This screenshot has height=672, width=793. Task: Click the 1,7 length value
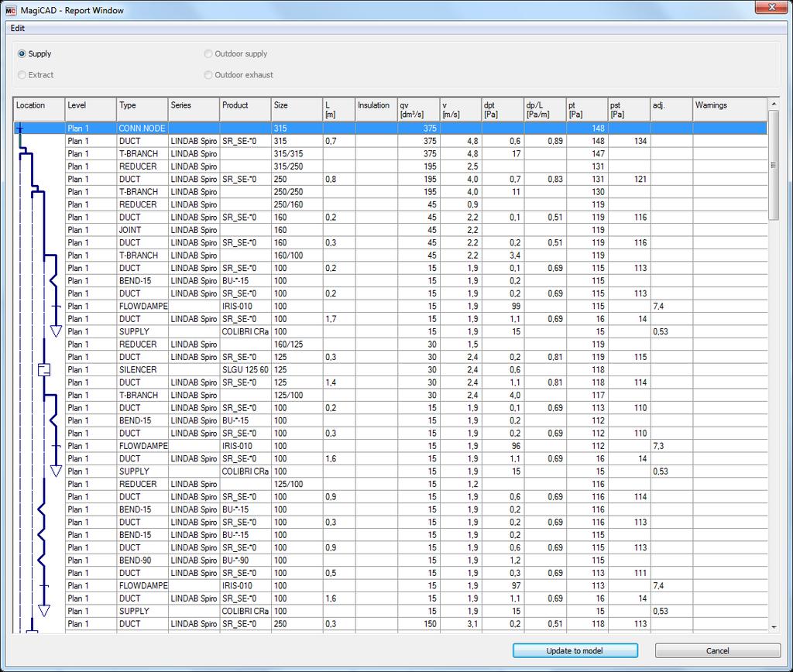331,319
